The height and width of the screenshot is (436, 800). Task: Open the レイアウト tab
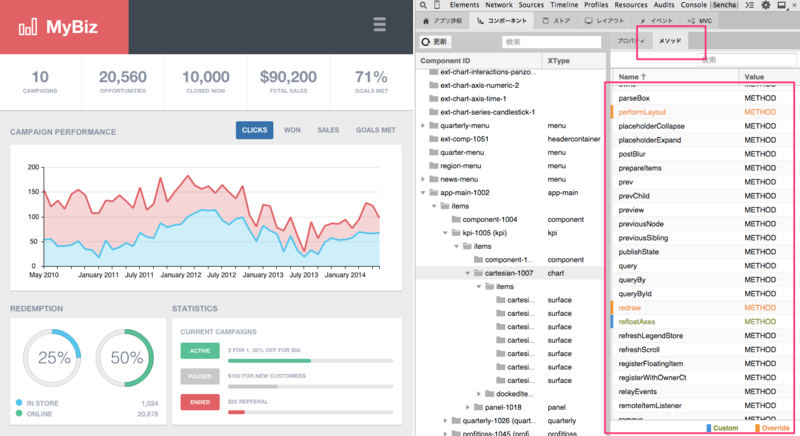[605, 21]
